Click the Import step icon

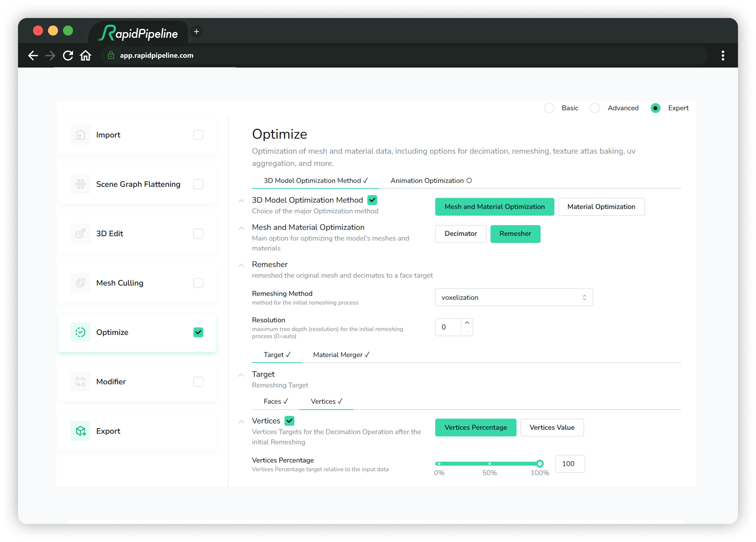coord(80,135)
